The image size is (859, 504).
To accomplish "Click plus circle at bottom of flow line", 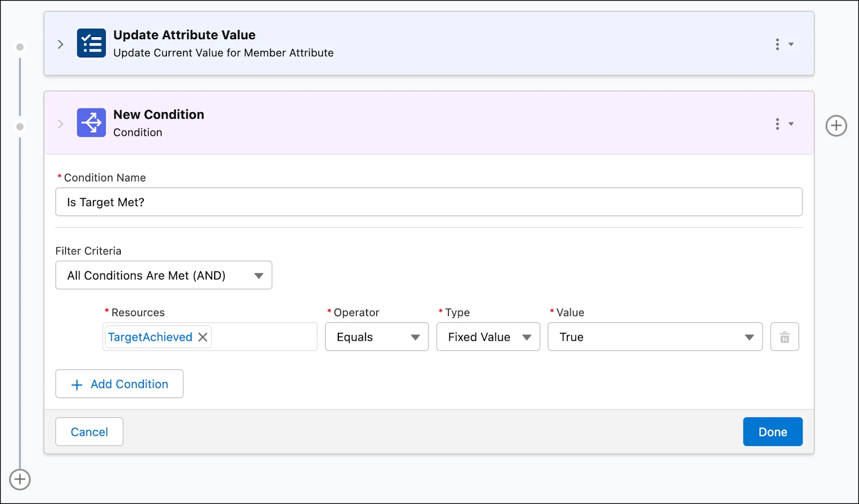I will [x=20, y=479].
